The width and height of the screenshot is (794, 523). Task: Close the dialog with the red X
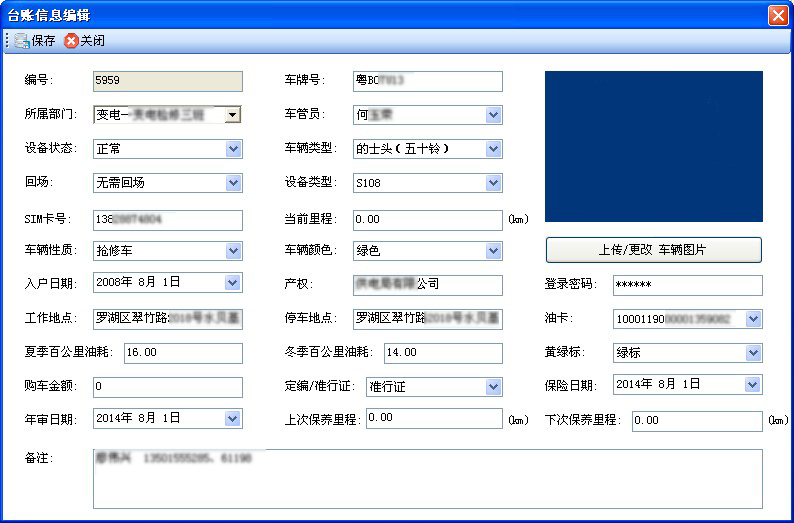point(778,15)
